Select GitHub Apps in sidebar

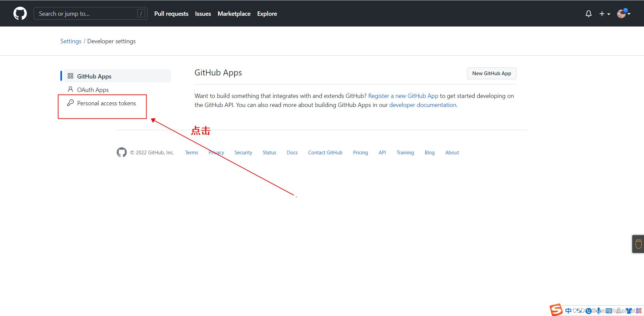(117, 76)
